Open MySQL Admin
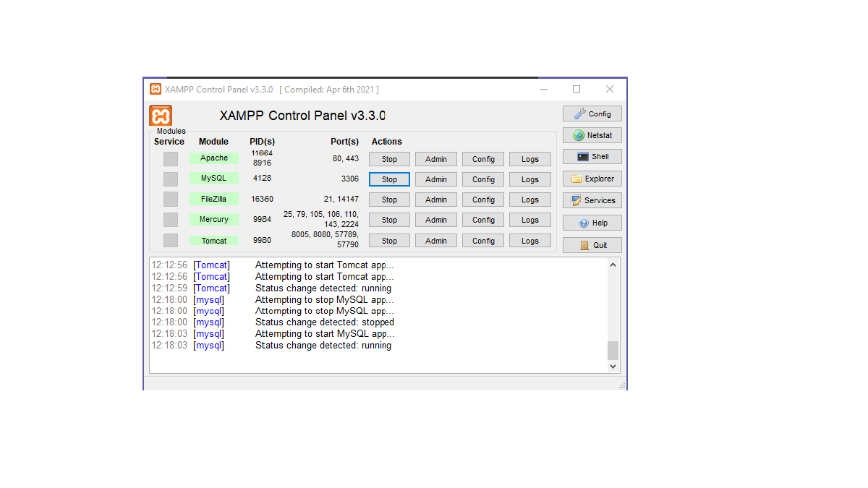 [436, 179]
